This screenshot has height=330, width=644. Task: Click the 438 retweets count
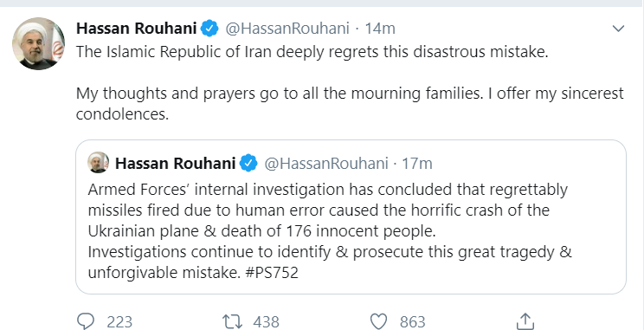tap(266, 321)
